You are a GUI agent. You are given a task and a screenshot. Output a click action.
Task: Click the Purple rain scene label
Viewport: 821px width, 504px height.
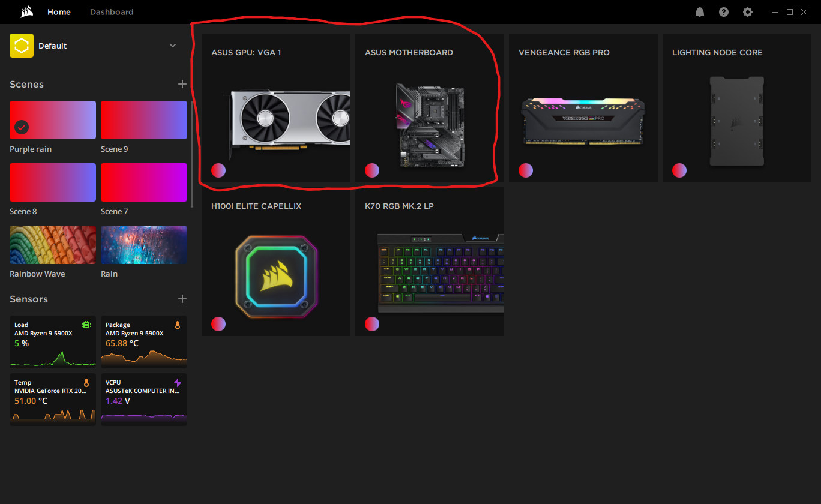(x=31, y=149)
